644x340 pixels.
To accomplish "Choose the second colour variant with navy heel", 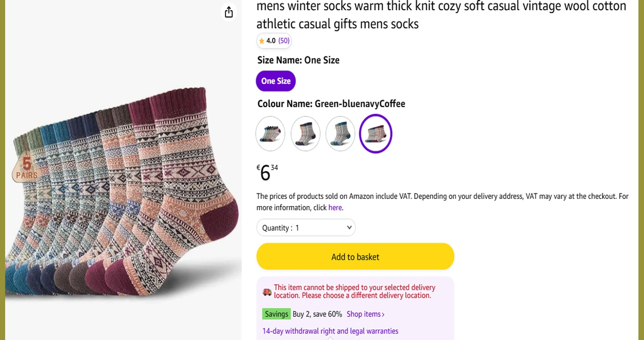I will pyautogui.click(x=306, y=133).
